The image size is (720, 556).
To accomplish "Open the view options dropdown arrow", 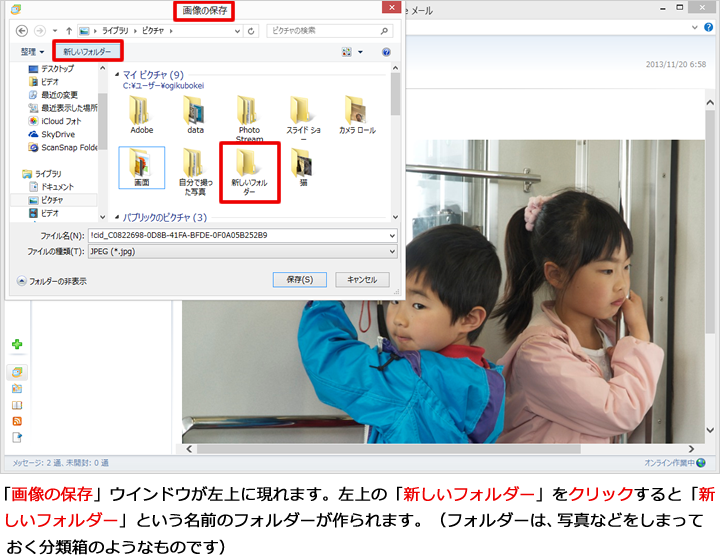I will coord(360,52).
